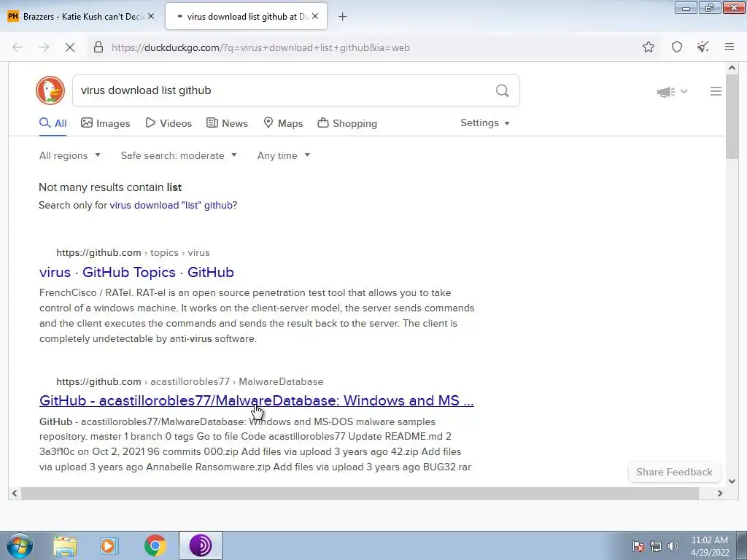Launch media player from taskbar
The height and width of the screenshot is (560, 747).
point(109,546)
